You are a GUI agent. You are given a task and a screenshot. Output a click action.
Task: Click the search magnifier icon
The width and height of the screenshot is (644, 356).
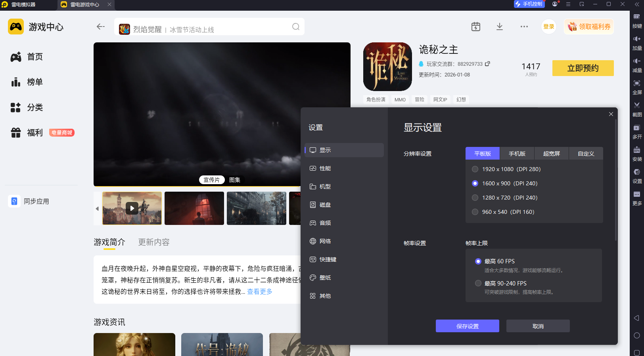pos(296,27)
